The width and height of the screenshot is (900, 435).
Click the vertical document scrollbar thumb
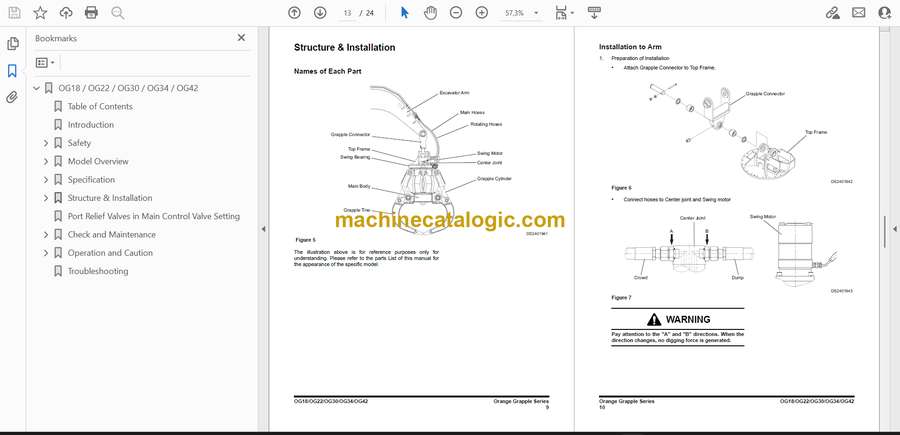[885, 231]
